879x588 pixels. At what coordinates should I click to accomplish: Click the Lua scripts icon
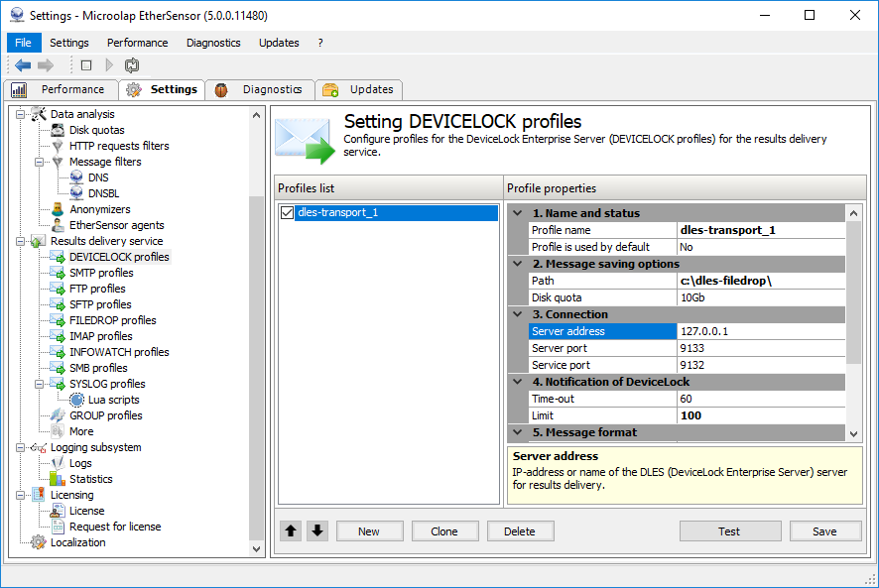76,400
